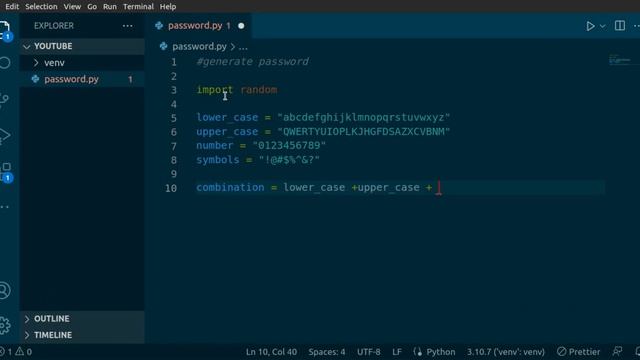
Task: Open the Manage gear icon
Action: pos(4,325)
